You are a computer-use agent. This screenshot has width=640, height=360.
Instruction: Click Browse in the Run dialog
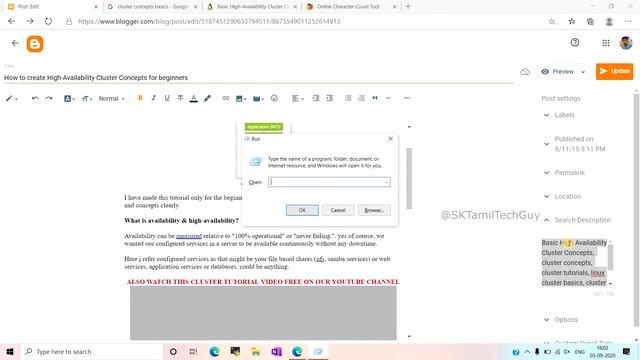(374, 210)
